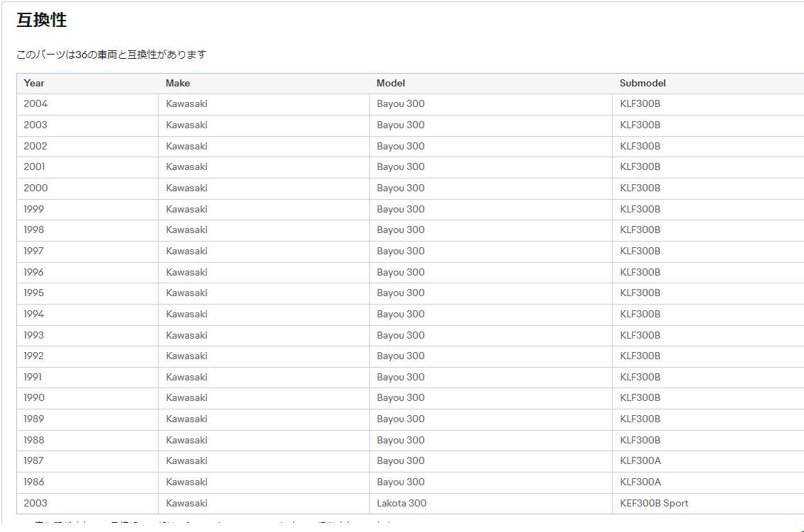Click the Model column header
This screenshot has height=532, width=804.
click(x=390, y=83)
